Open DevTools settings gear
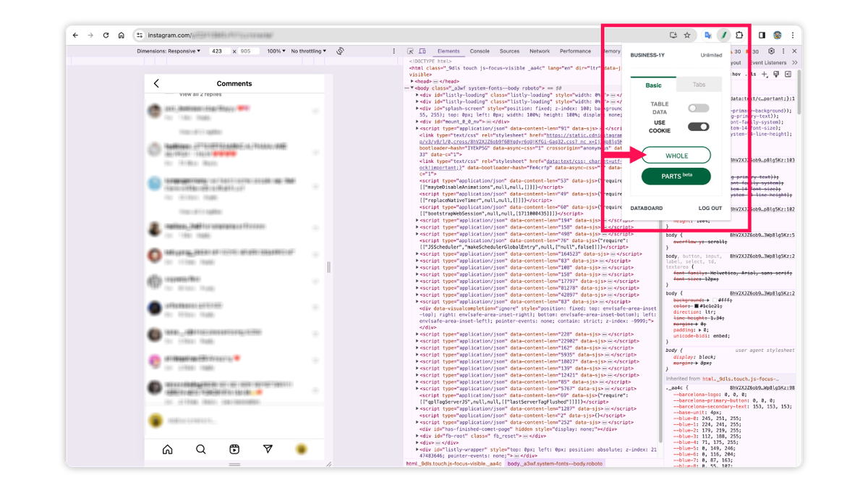868x493 pixels. click(x=772, y=51)
